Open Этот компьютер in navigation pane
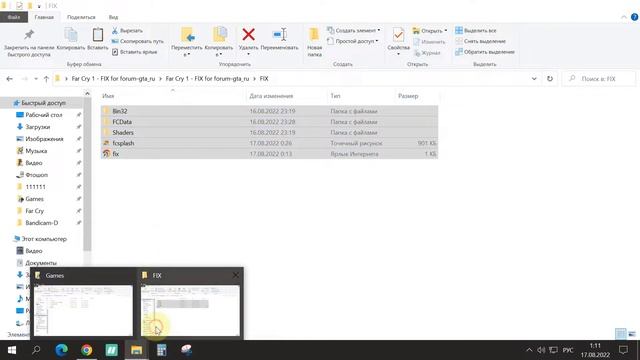Image resolution: width=640 pixels, height=360 pixels. click(x=44, y=239)
